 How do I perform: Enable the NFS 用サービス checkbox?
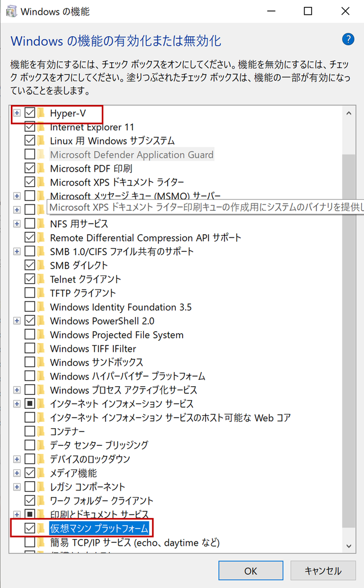tap(30, 224)
